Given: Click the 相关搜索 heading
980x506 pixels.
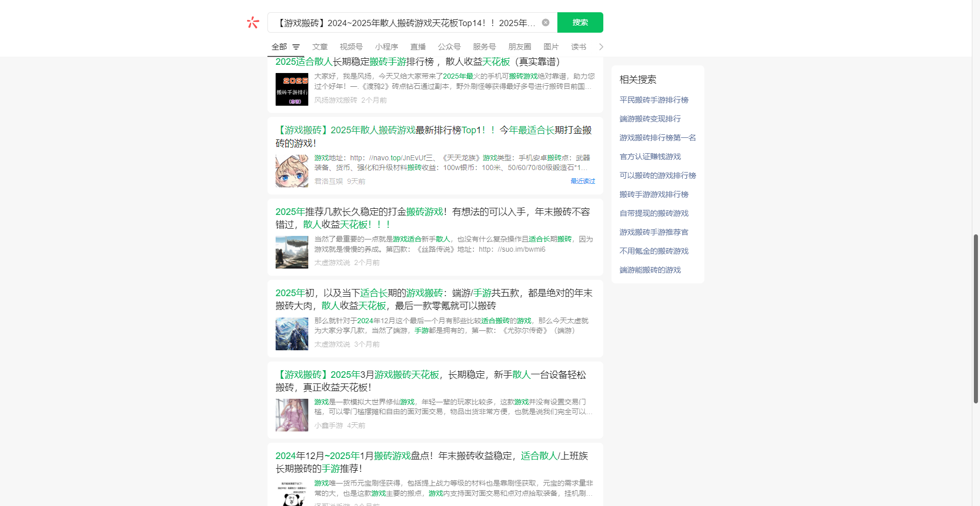Looking at the screenshot, I should pos(638,80).
